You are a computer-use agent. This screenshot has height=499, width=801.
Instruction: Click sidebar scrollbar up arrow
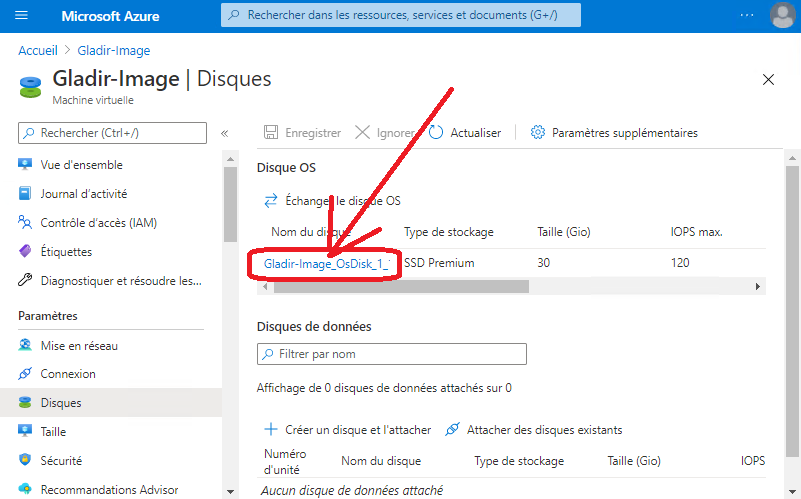230,159
